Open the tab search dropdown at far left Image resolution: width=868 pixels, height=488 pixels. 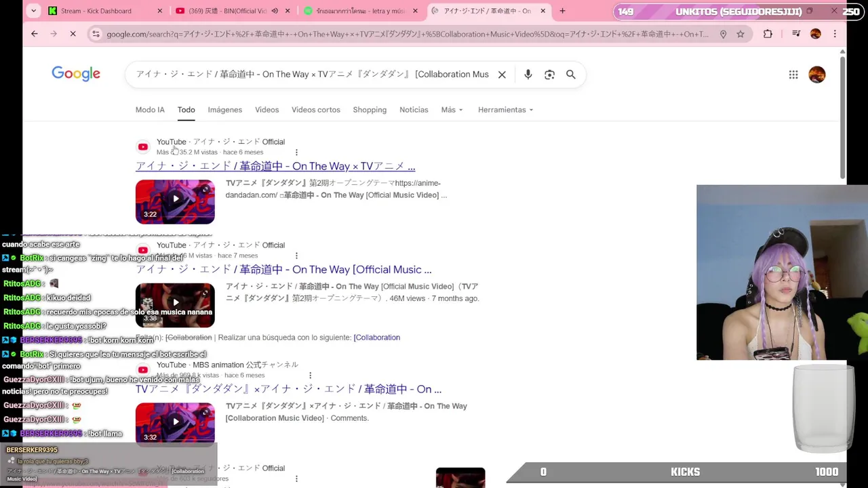[x=33, y=11]
